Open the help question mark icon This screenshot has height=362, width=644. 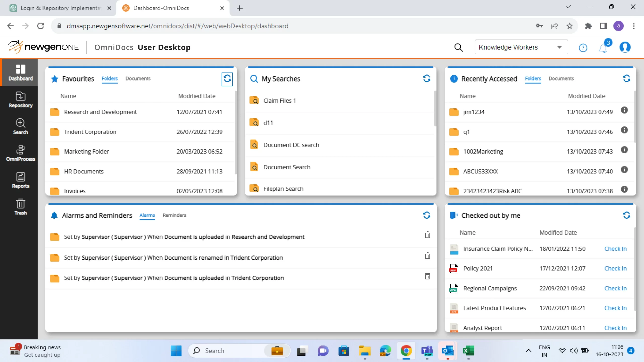point(583,48)
